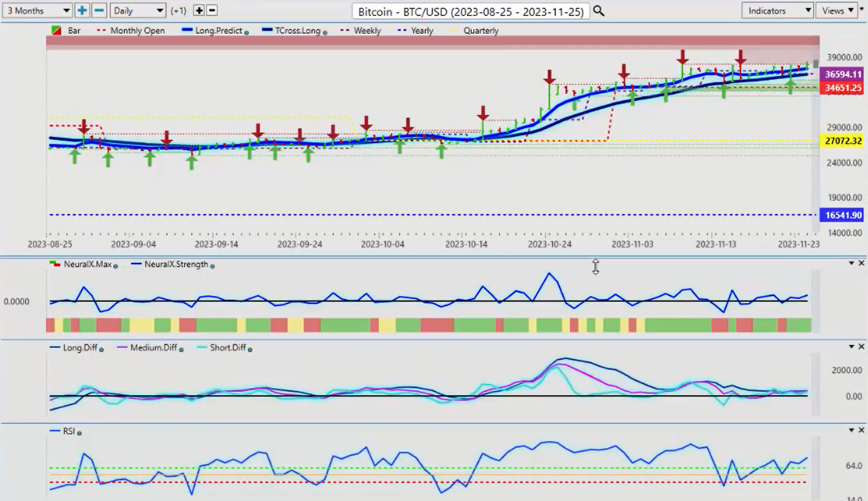The width and height of the screenshot is (868, 501).
Task: Click the 64.0 RSI axis value
Action: (x=853, y=466)
